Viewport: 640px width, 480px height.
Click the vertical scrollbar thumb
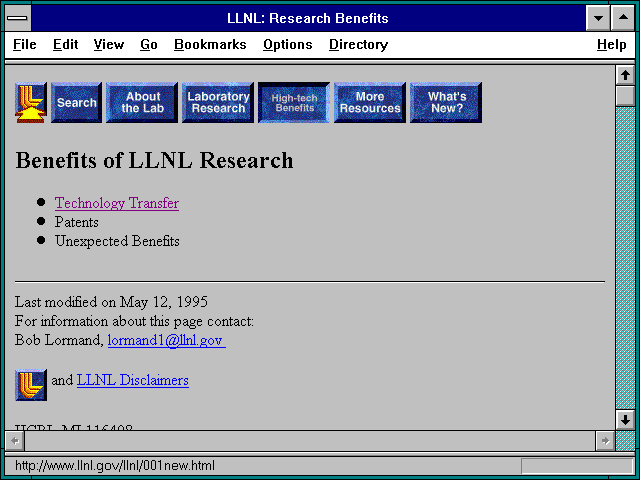[x=625, y=96]
